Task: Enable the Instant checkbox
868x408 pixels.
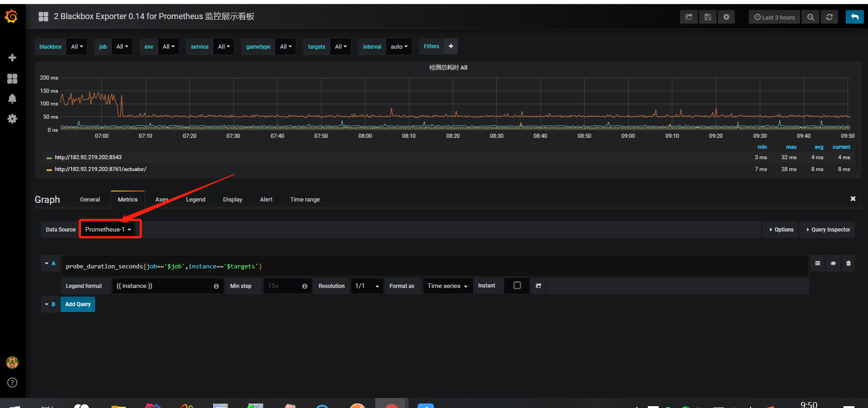Action: (x=517, y=285)
